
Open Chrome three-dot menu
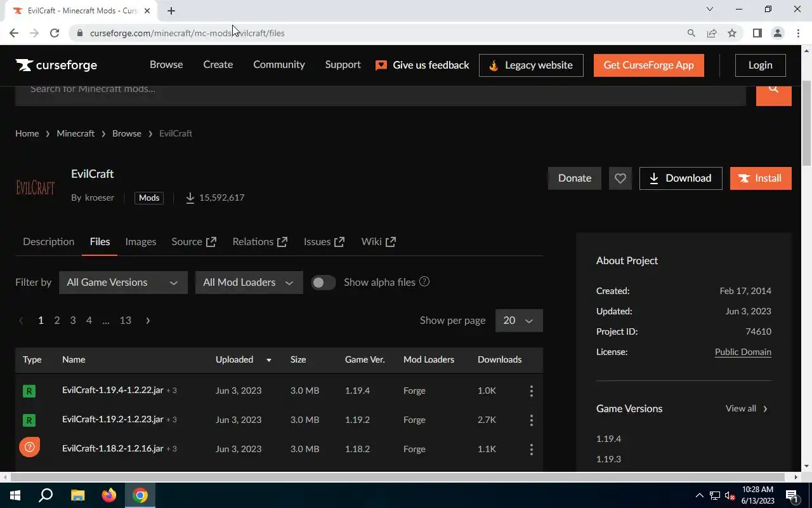pos(798,33)
